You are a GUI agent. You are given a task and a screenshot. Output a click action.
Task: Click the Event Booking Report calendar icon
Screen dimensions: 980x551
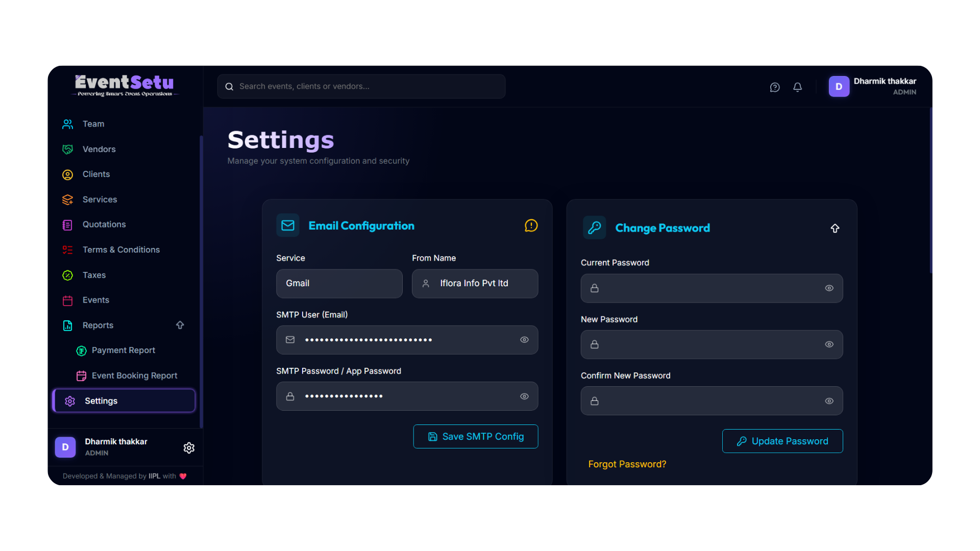point(81,375)
